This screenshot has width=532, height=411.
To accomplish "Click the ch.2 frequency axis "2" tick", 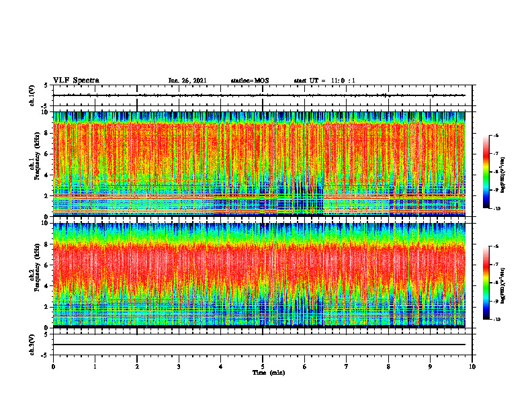I will [47, 307].
